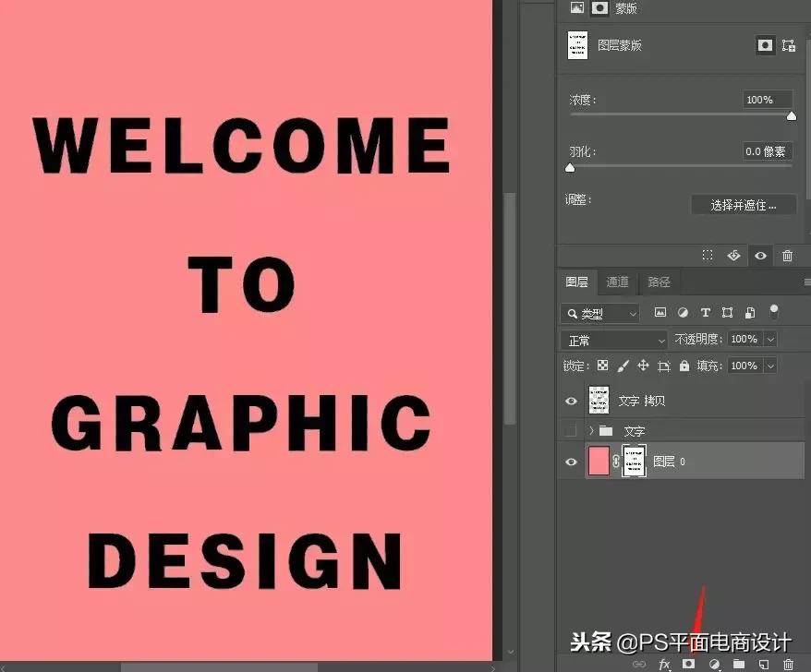Toggle lock all padlock icon
Viewport: 811px width, 672px height.
684,366
